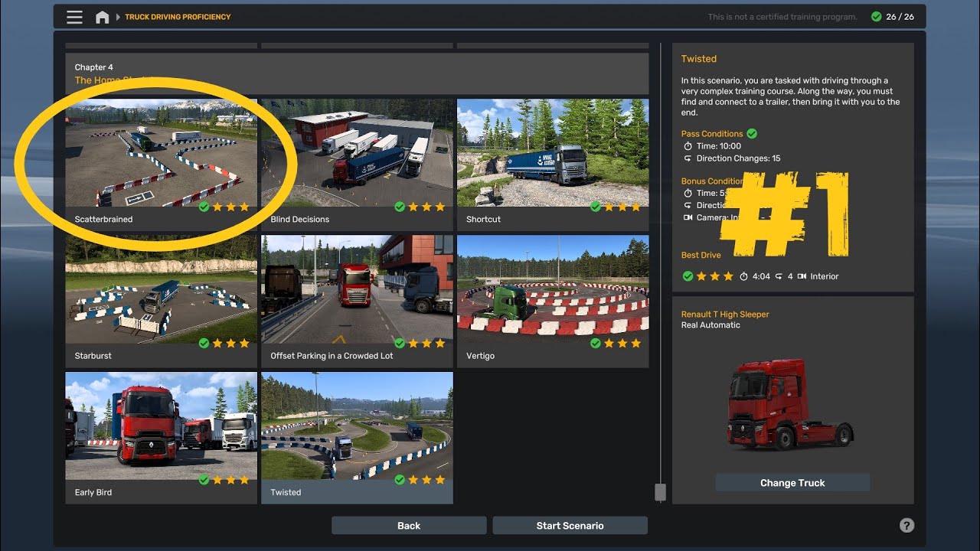The height and width of the screenshot is (551, 980).
Task: Click the green checkmark on Vertigo card
Action: [596, 344]
